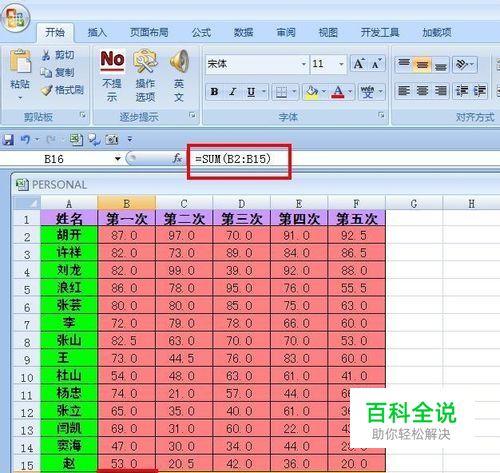Viewport: 500px width, 473px height.
Task: Apply yellow fill color paint bucket
Action: [x=312, y=92]
